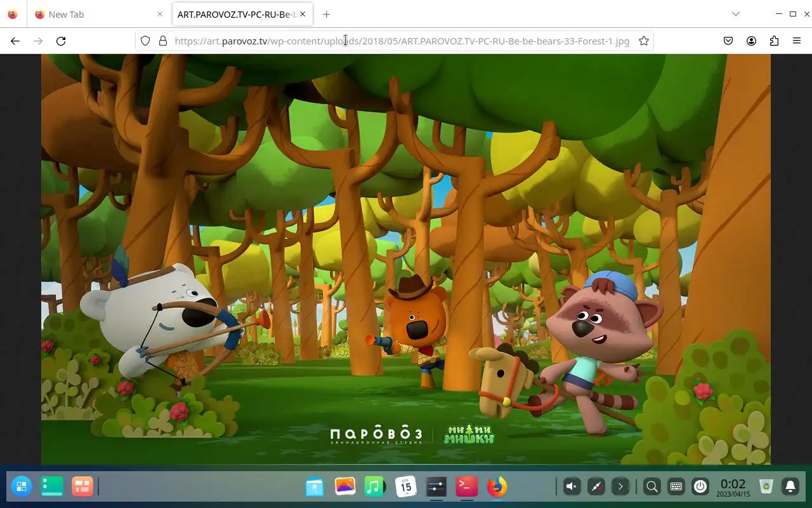The image size is (812, 508).
Task: Click the power button in dock
Action: tap(700, 487)
